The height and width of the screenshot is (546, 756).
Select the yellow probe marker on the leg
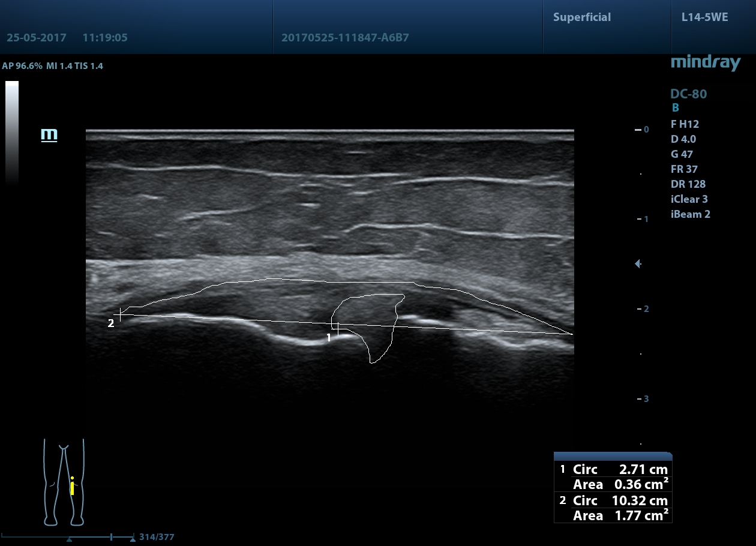(72, 486)
